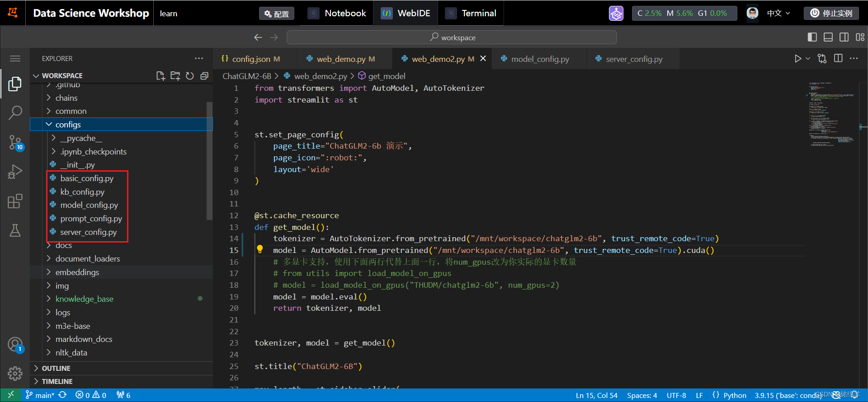
Task: Click Ln 15, Col 54 in status bar
Action: coord(596,395)
